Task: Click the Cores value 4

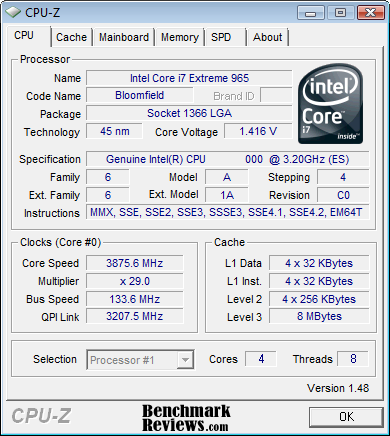Action: [x=261, y=359]
